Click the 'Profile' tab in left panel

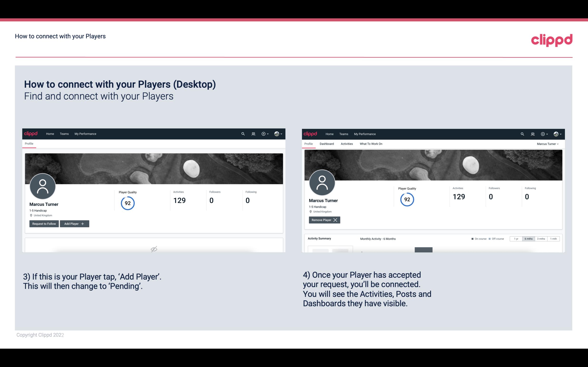click(x=29, y=144)
